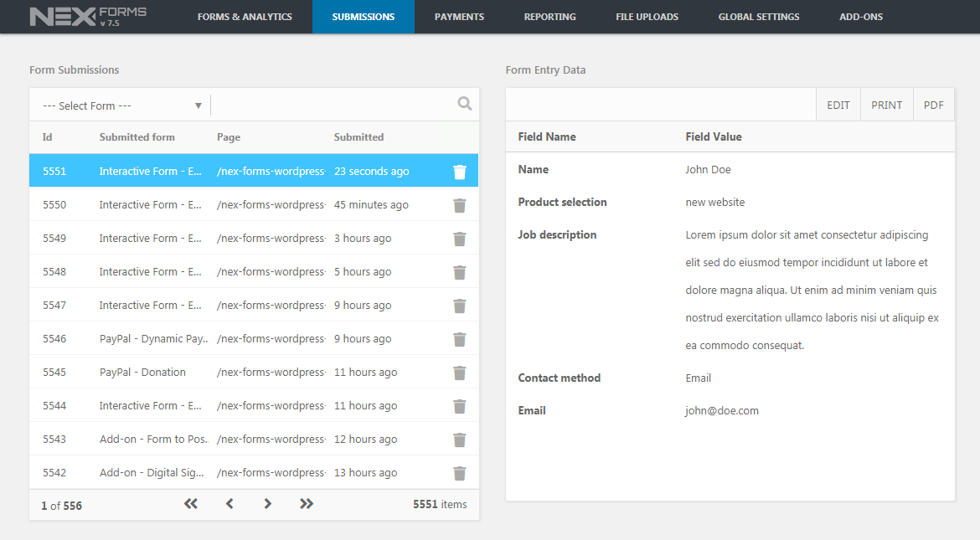The width and height of the screenshot is (980, 540).
Task: Delete PayPal Donation entry 5545
Action: [x=459, y=373]
